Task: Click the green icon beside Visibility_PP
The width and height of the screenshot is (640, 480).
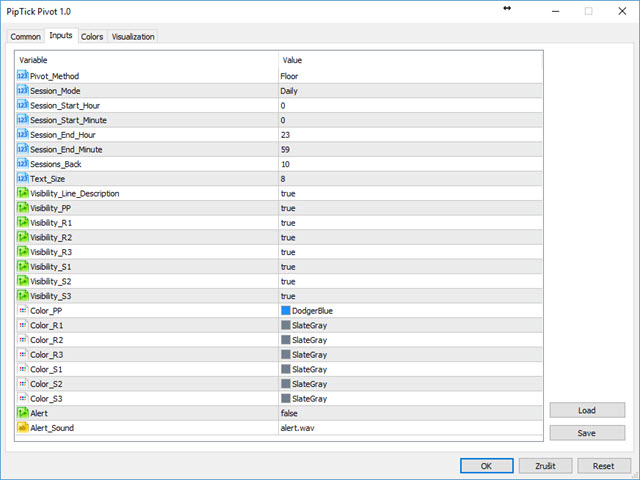Action: pyautogui.click(x=22, y=208)
